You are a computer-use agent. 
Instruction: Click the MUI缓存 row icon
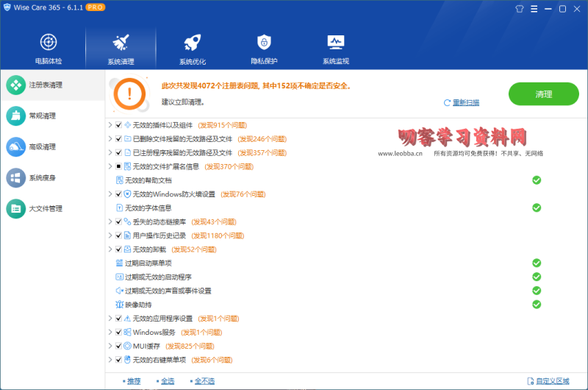[x=127, y=346]
